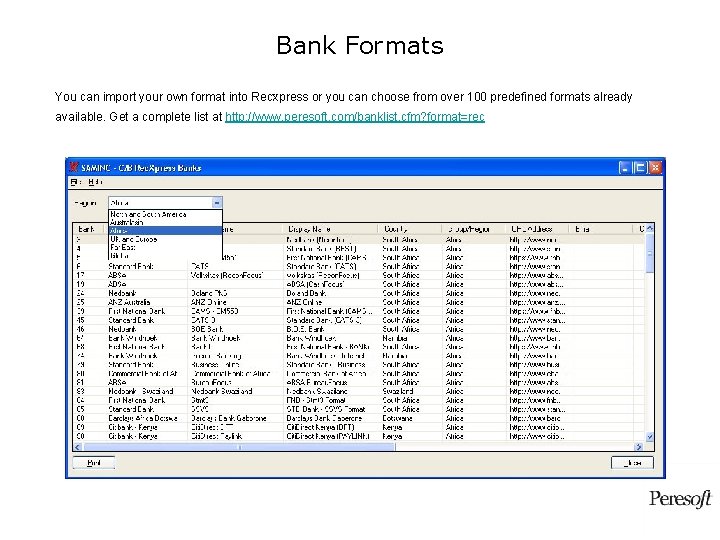Click the horizontal scrollbar right arrow
Viewport: 720px width, 540px height.
click(638, 447)
